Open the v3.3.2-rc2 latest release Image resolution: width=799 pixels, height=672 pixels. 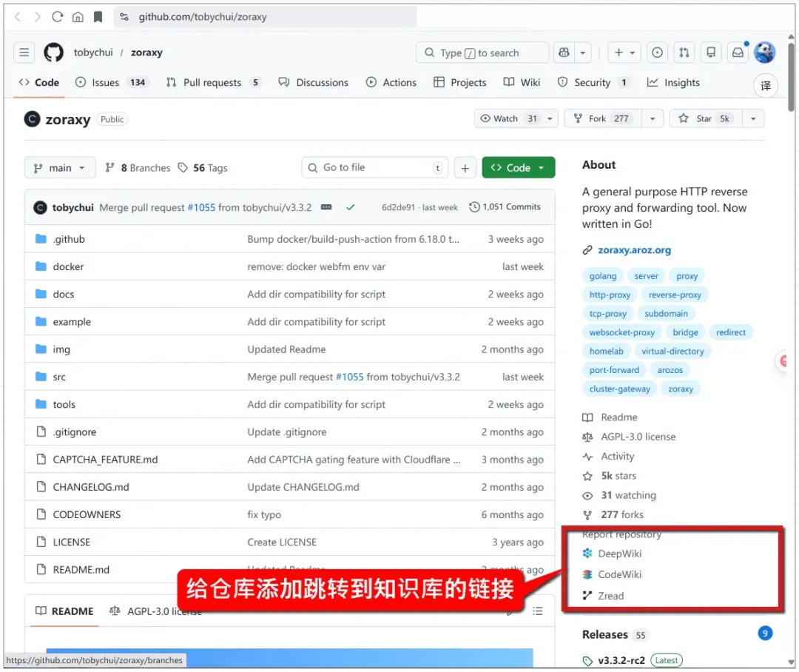click(x=621, y=660)
